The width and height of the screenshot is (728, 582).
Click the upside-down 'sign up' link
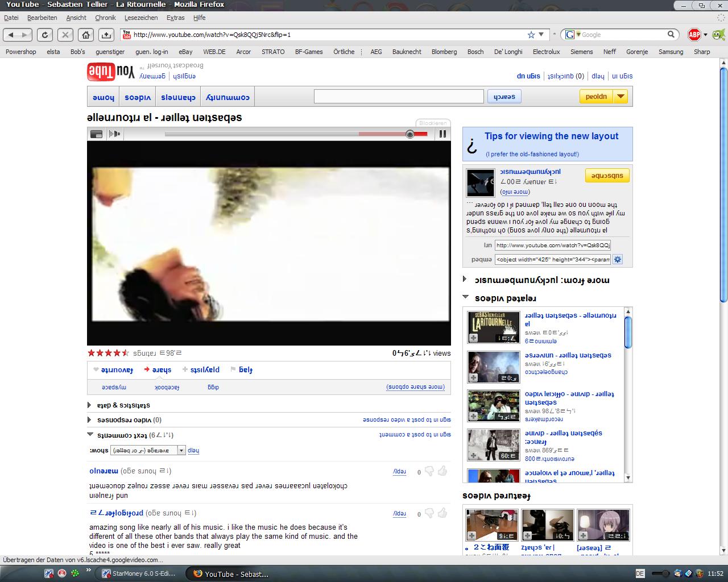point(528,76)
